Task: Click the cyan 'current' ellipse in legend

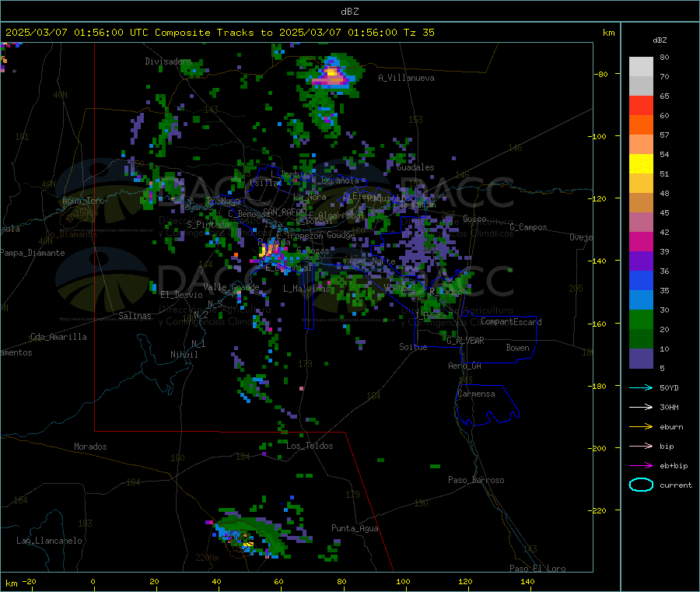Action: (x=641, y=485)
